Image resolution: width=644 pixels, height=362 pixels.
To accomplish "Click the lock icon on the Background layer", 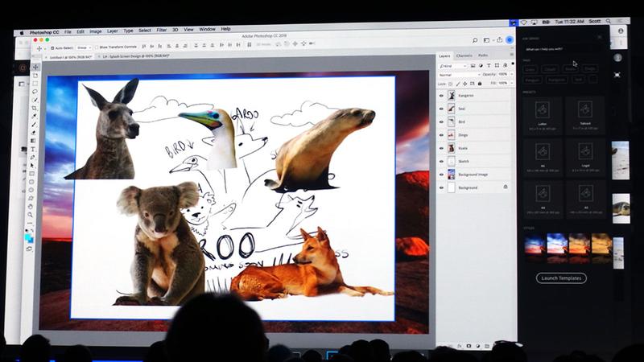I will point(505,187).
